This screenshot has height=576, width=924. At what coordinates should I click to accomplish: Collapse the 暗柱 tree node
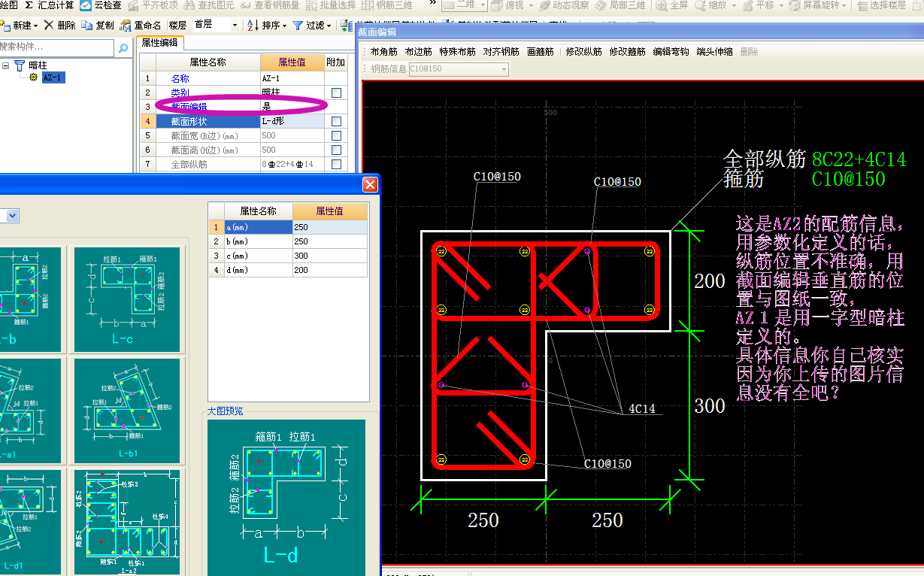[6, 65]
